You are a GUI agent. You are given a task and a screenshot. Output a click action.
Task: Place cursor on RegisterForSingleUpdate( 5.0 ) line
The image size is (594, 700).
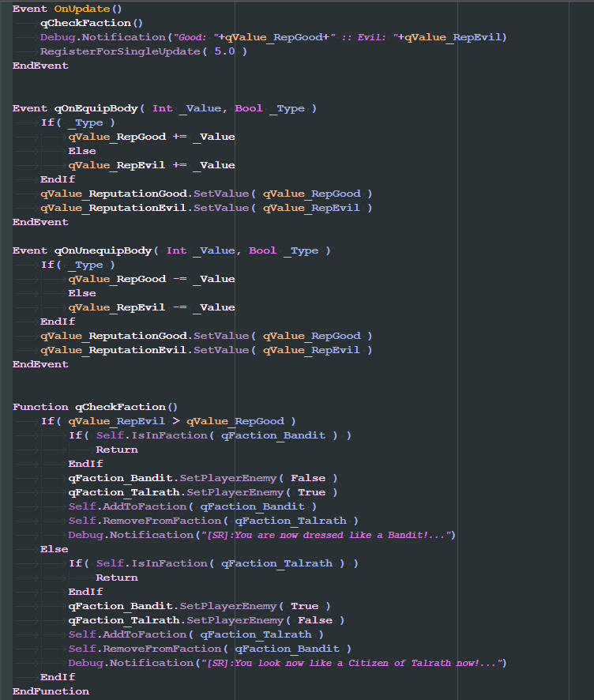click(x=144, y=51)
